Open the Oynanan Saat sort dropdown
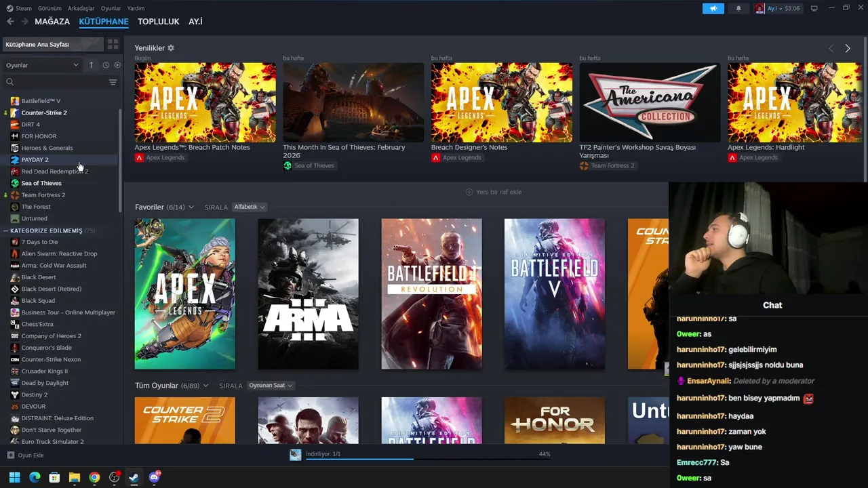The height and width of the screenshot is (488, 868). tap(271, 386)
